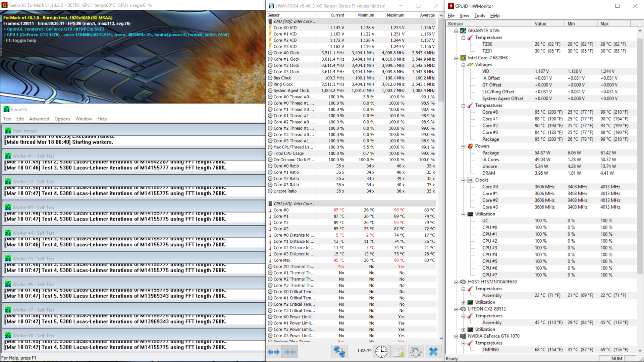
Task: Click Worker #8 Self-Test title bar
Action: pos(133,335)
